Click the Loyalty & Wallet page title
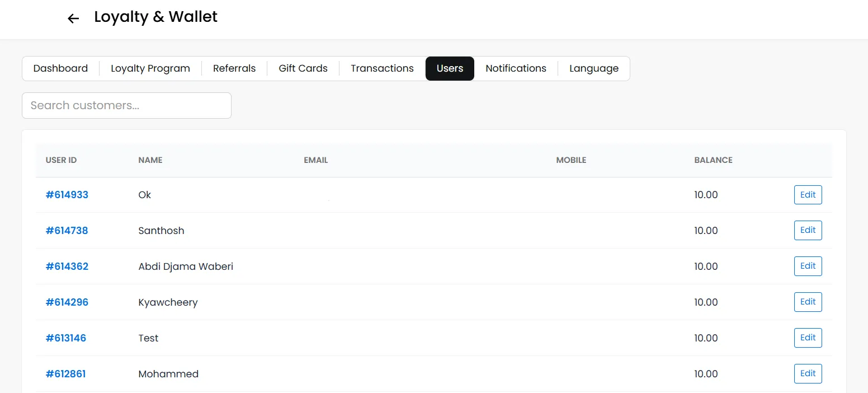 (155, 17)
